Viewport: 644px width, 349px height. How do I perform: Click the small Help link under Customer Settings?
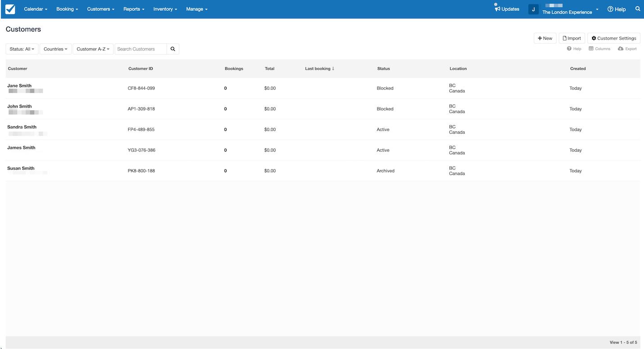click(574, 49)
